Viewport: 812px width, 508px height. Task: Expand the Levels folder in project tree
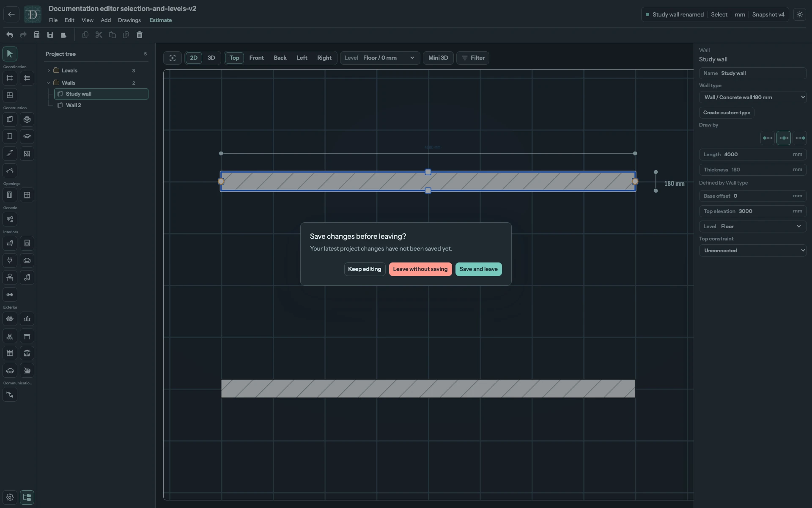point(49,71)
